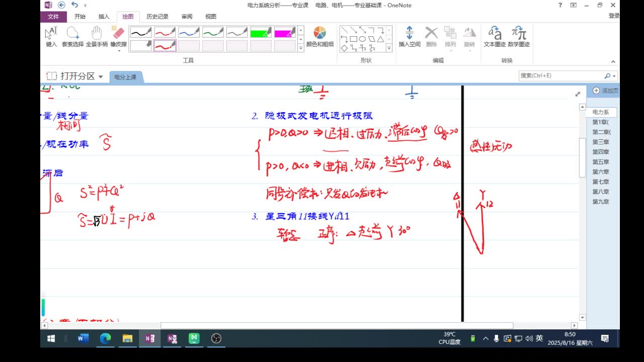Expand the page to full view
Image resolution: width=644 pixels, height=362 pixels.
[578, 94]
